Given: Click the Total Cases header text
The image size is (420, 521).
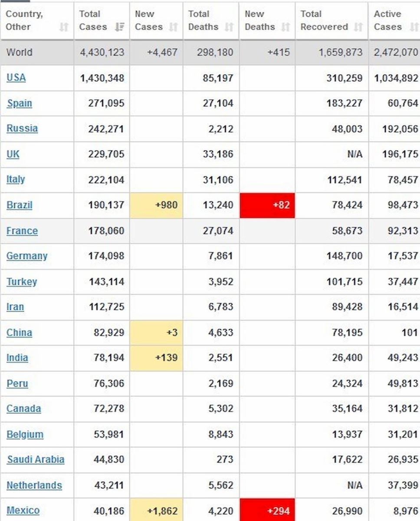Looking at the screenshot, I should click(x=92, y=20).
